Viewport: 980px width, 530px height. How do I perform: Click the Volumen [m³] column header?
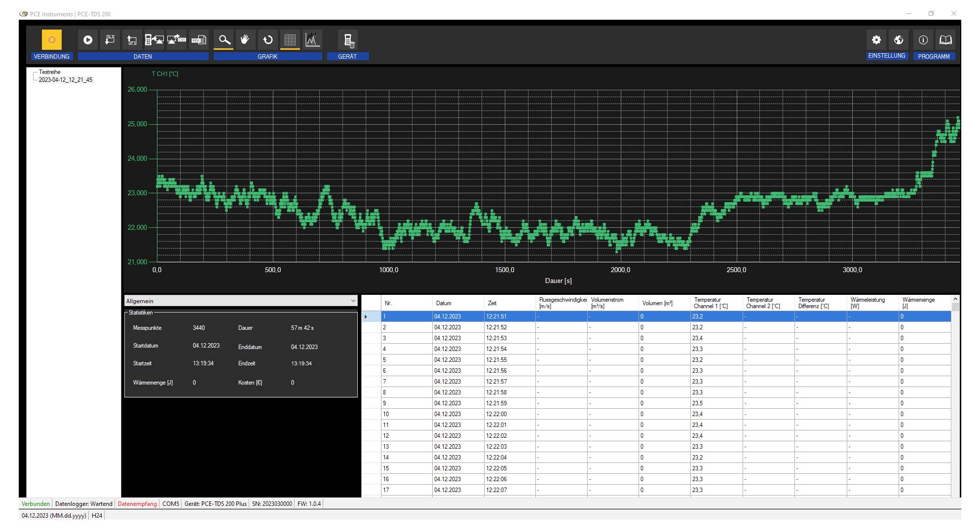point(665,303)
